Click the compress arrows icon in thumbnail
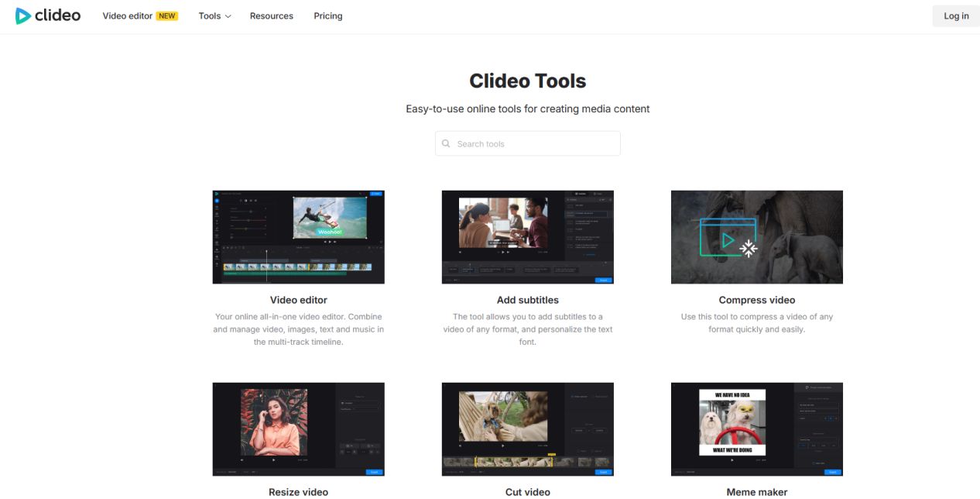This screenshot has width=980, height=499. (x=748, y=249)
